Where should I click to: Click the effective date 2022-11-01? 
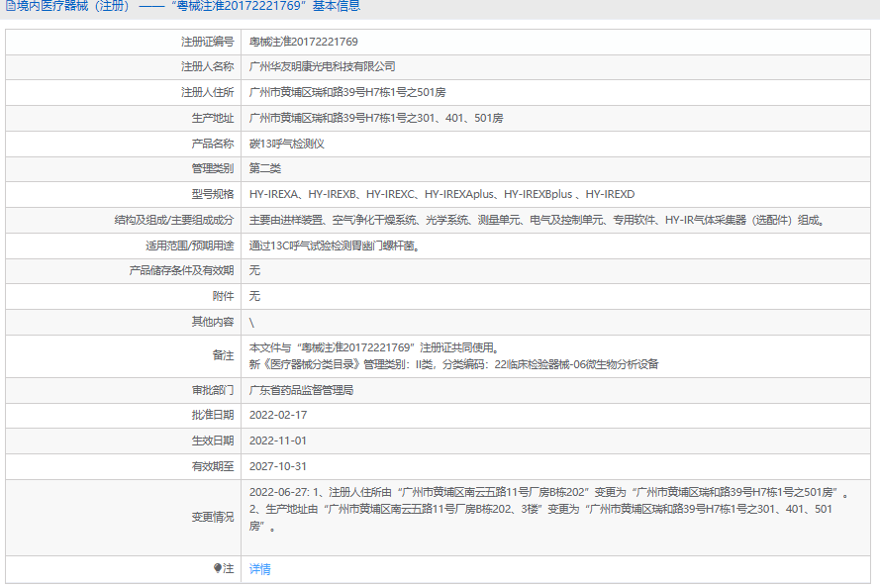(x=278, y=441)
